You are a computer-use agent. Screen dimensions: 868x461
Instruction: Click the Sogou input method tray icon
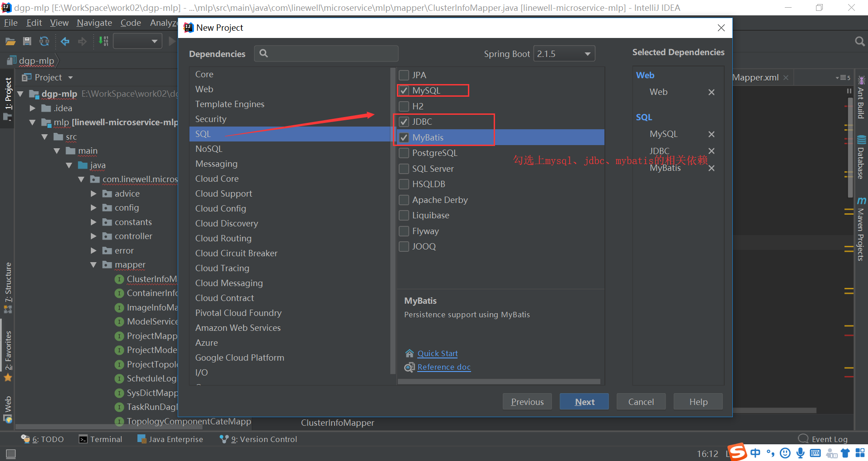coord(738,452)
